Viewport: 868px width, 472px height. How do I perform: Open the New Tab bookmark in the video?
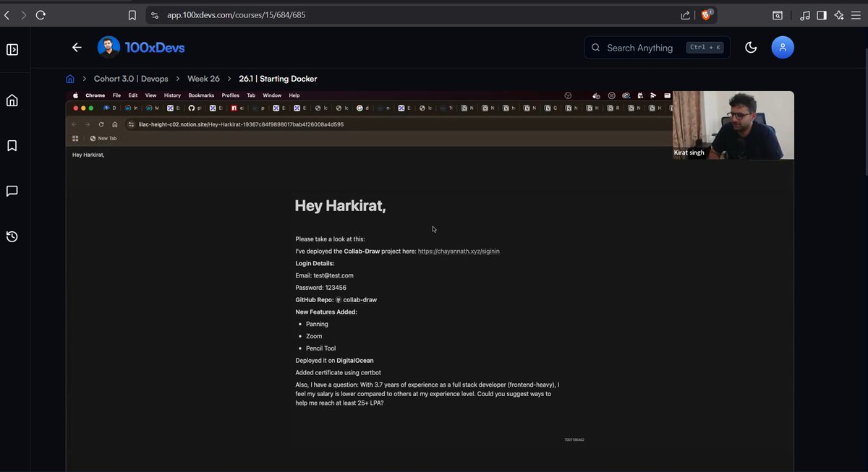tap(103, 138)
